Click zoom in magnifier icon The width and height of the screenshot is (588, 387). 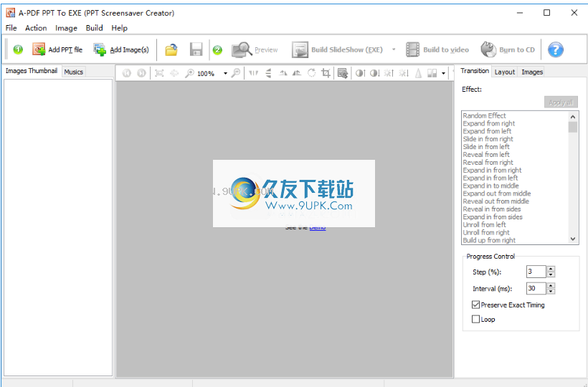tap(189, 73)
